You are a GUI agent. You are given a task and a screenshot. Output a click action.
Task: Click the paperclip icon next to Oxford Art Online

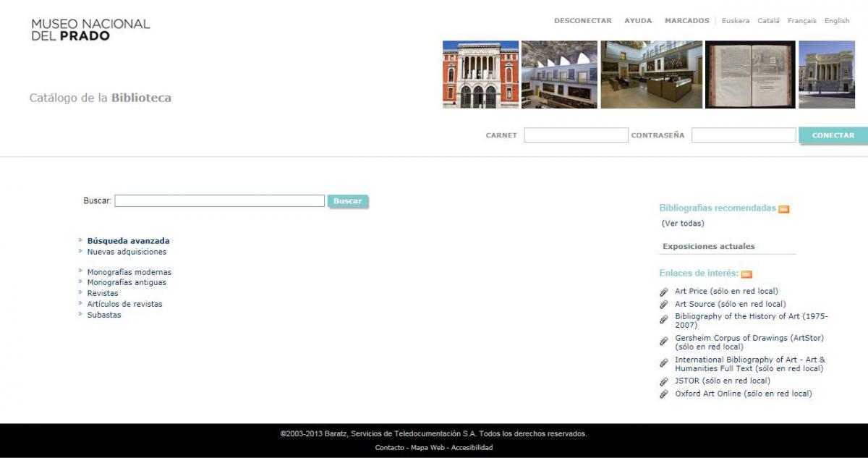662,393
